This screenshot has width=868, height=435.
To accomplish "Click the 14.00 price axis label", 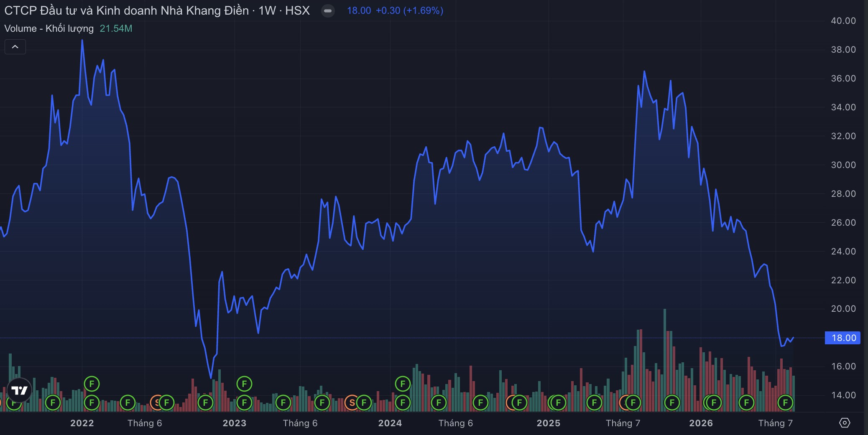I will (843, 395).
